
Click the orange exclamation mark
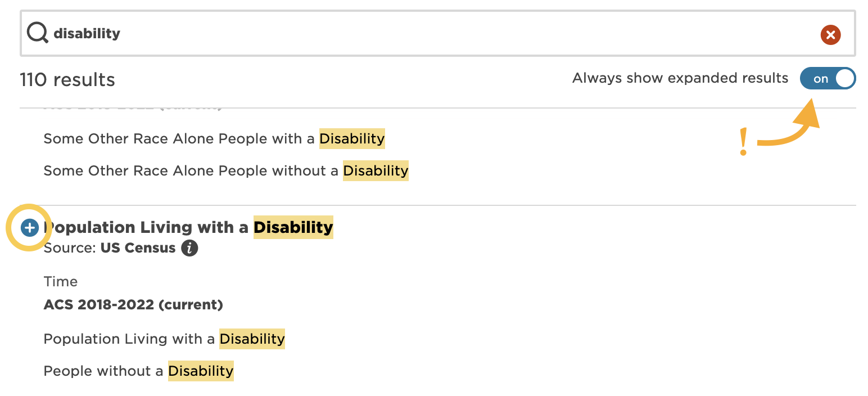743,142
